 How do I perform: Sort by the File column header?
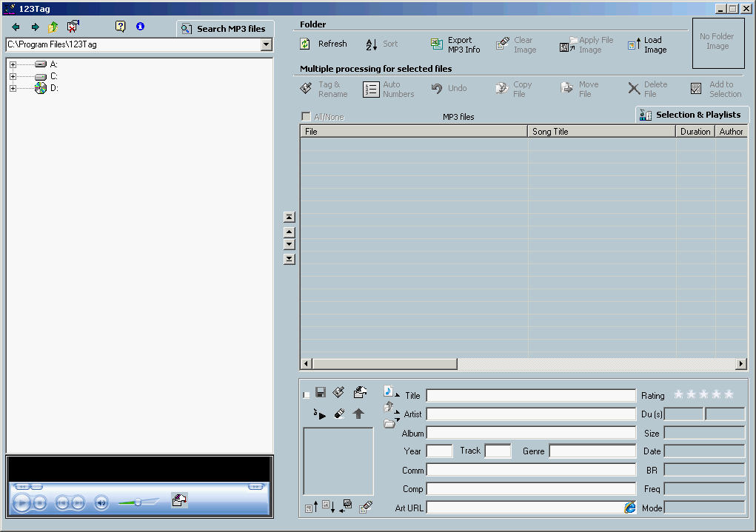point(414,132)
